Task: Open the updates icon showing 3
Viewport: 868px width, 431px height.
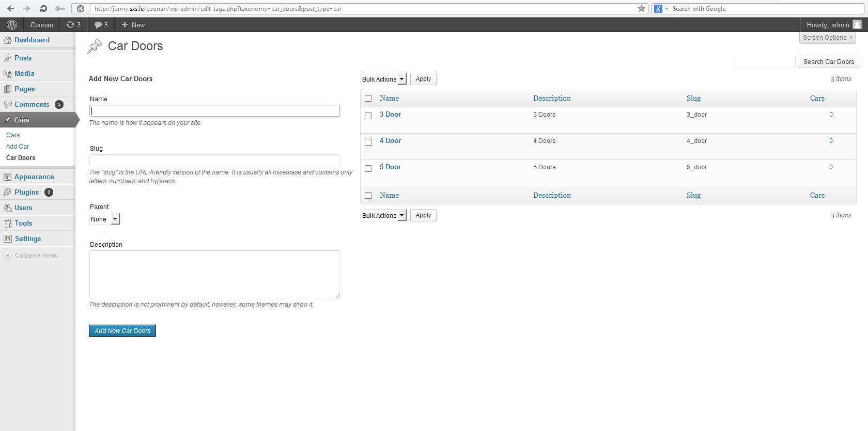Action: (x=73, y=25)
